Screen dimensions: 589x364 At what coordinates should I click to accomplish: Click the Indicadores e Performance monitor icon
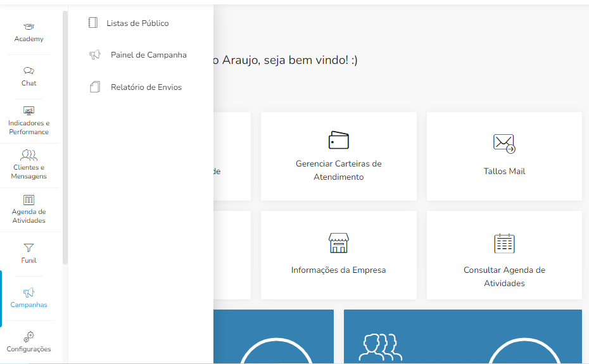pos(29,110)
